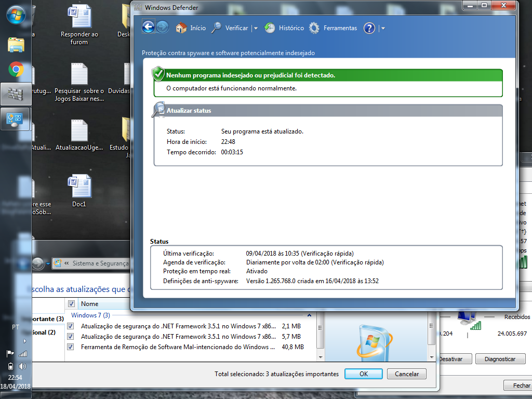
Task: Uncheck the 2,1 MB .NET Framework update
Action: 71,326
